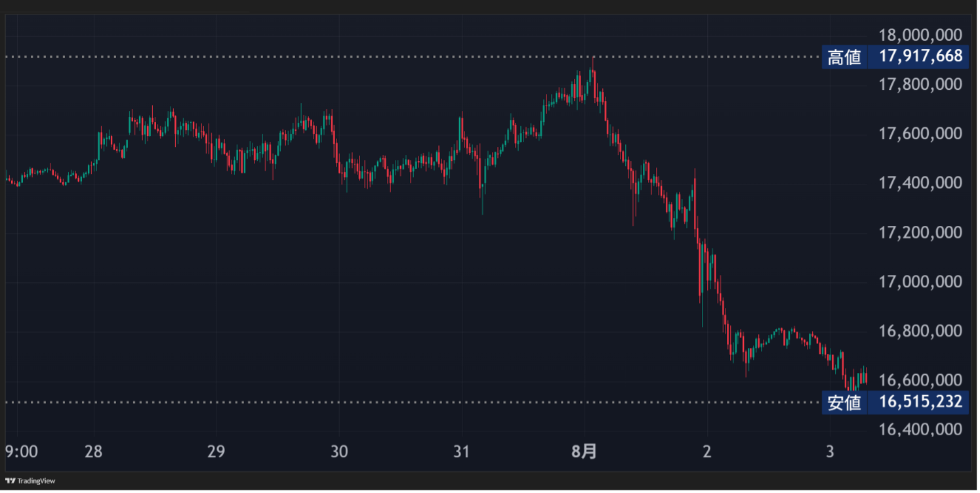Select the 高値 high price label
The width and height of the screenshot is (980, 493).
click(x=844, y=57)
